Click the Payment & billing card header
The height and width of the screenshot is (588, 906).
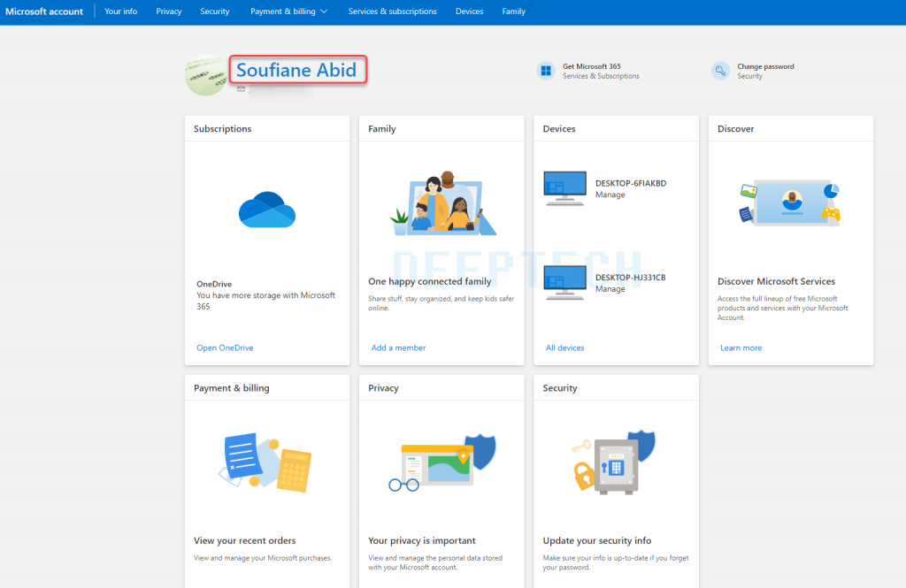click(231, 388)
